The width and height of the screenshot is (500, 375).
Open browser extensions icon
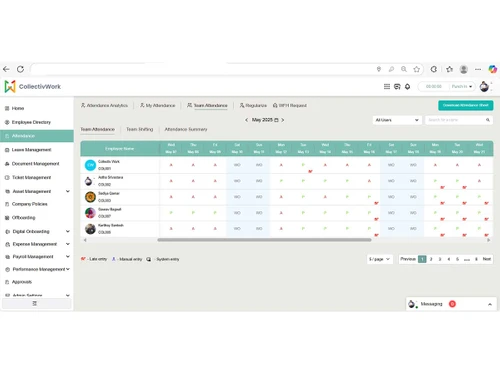434,69
